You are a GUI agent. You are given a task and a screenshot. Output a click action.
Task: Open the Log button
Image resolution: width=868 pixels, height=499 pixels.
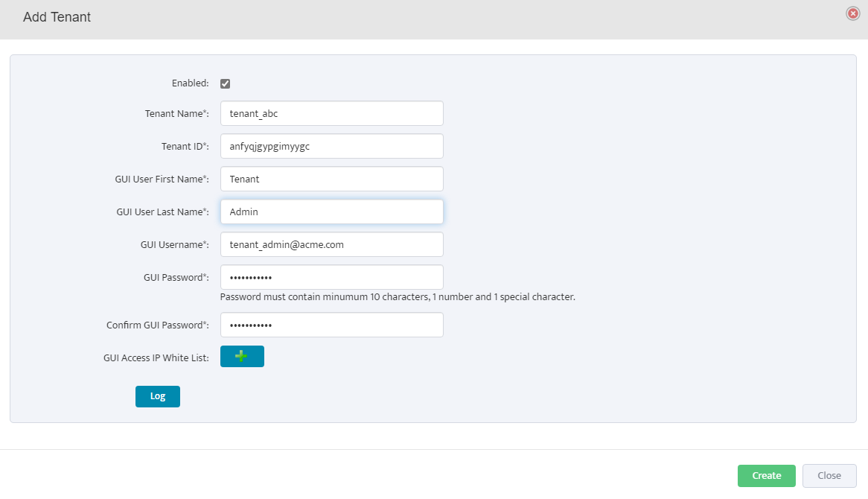click(158, 396)
